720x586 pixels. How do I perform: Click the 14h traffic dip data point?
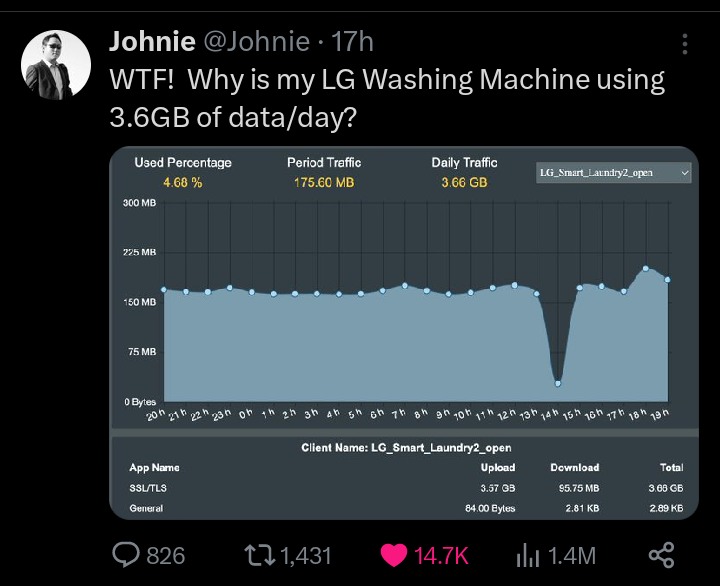(x=558, y=383)
